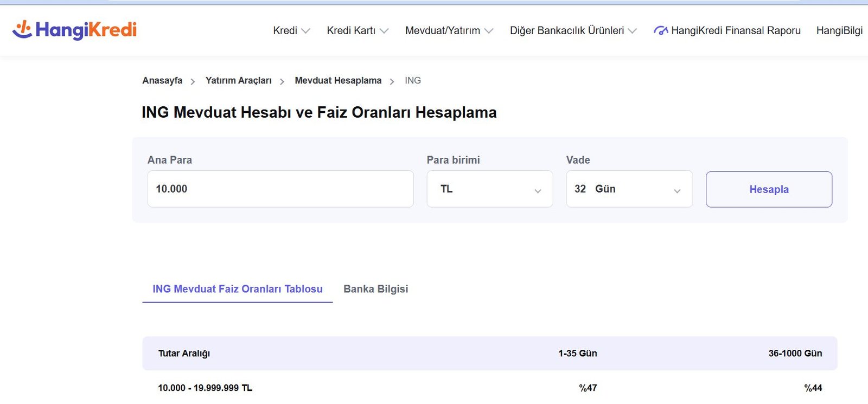This screenshot has width=868, height=404.
Task: Navigate to Anasayfa breadcrumb
Action: pyautogui.click(x=162, y=81)
